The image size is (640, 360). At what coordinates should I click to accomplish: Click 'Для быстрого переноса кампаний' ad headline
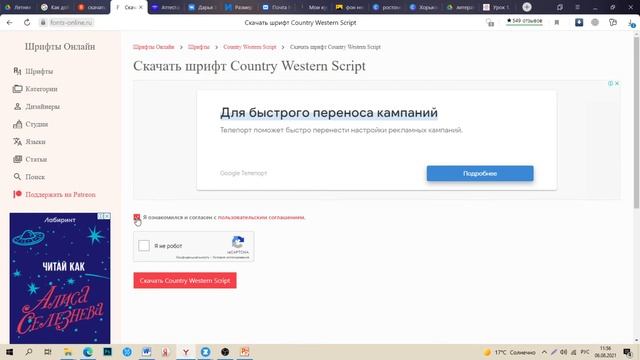(x=329, y=113)
